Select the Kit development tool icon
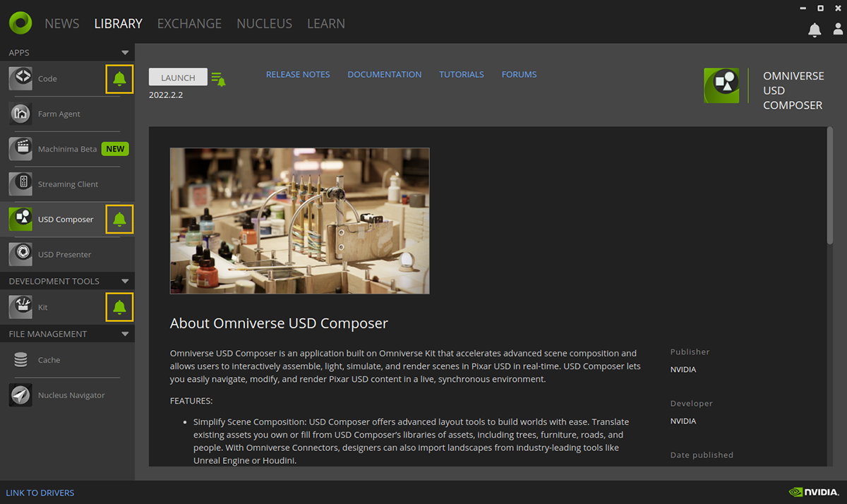The height and width of the screenshot is (504, 847). (20, 307)
